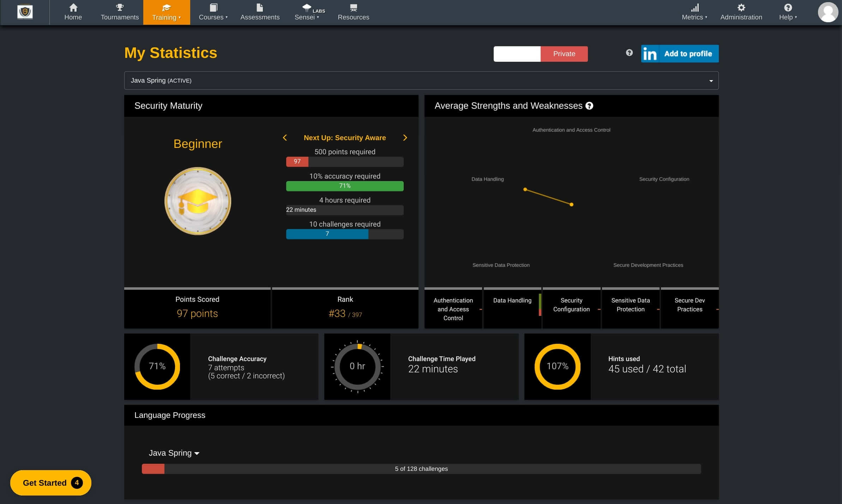
Task: Click the user avatar profile icon
Action: [x=828, y=12]
